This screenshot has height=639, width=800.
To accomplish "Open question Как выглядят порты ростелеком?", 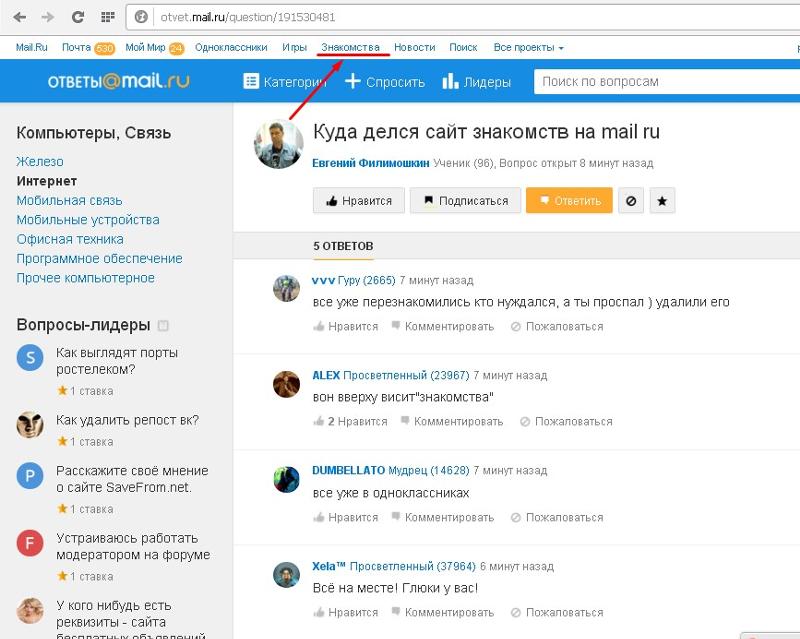I will click(117, 361).
